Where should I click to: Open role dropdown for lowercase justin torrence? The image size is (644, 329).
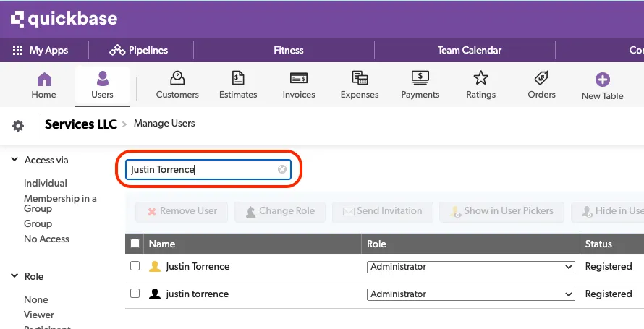pos(470,294)
